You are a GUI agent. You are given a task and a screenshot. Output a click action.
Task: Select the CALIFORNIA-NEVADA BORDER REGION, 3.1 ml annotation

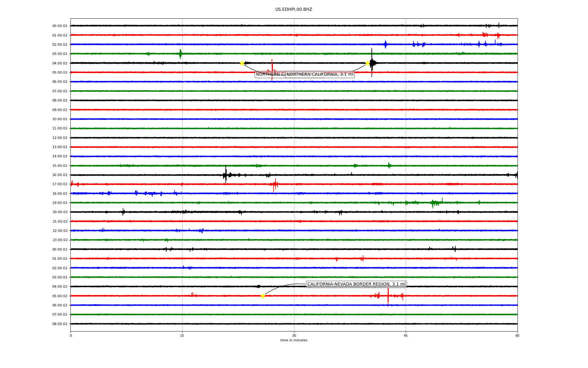[356, 284]
